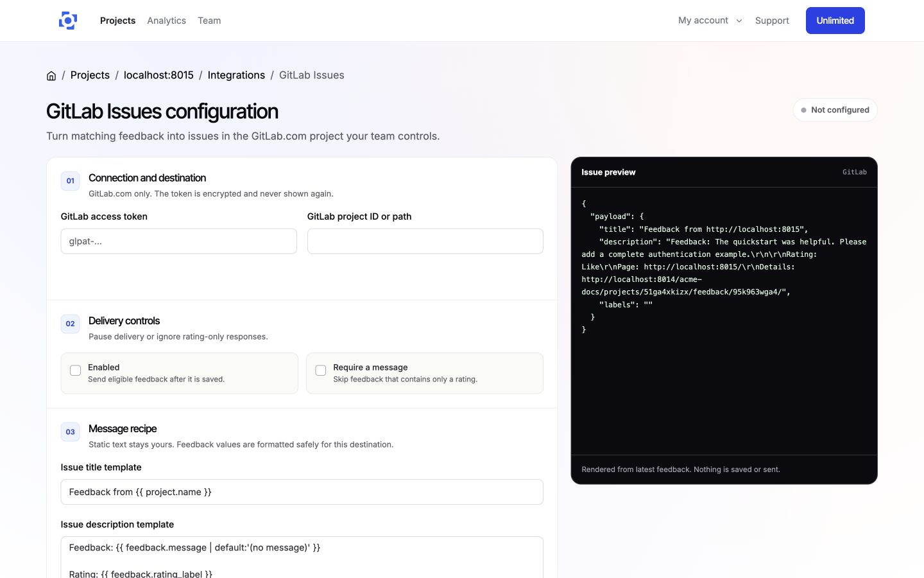
Task: Open the localhost:8015 breadcrumb link
Action: (158, 75)
